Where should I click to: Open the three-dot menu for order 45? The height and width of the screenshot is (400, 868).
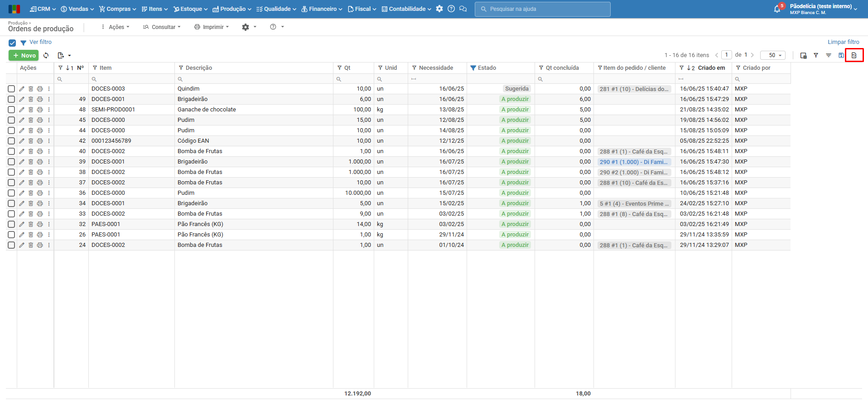49,120
